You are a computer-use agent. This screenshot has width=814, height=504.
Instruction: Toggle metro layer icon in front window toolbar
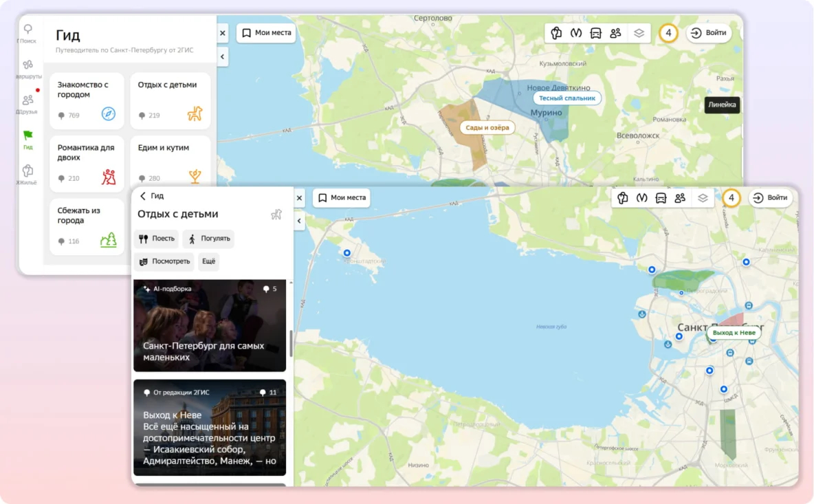point(641,198)
